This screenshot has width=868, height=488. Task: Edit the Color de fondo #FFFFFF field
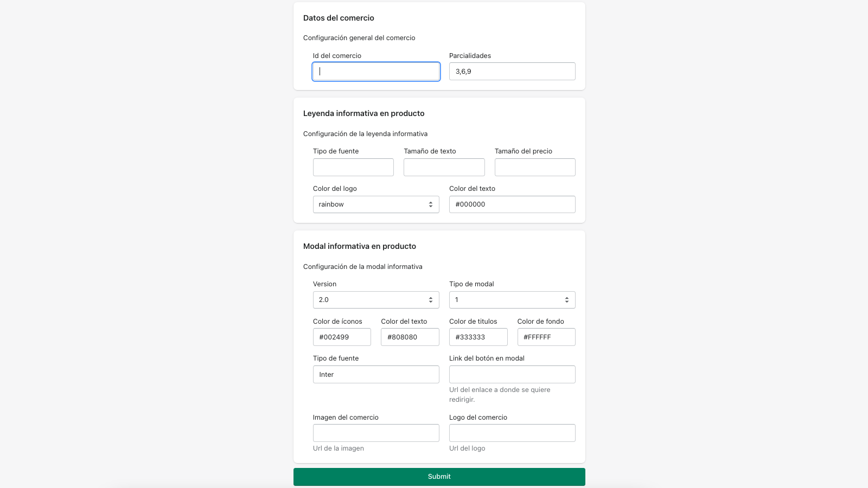[x=546, y=337]
